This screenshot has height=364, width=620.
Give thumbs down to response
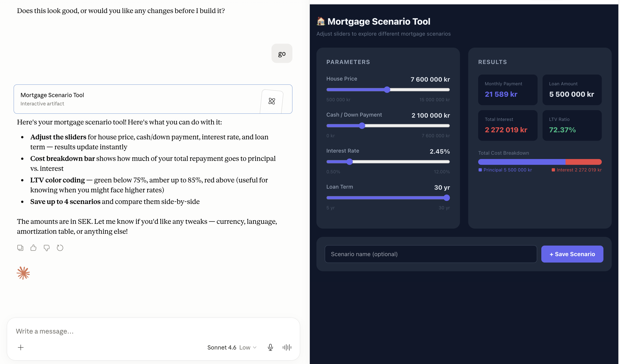47,248
